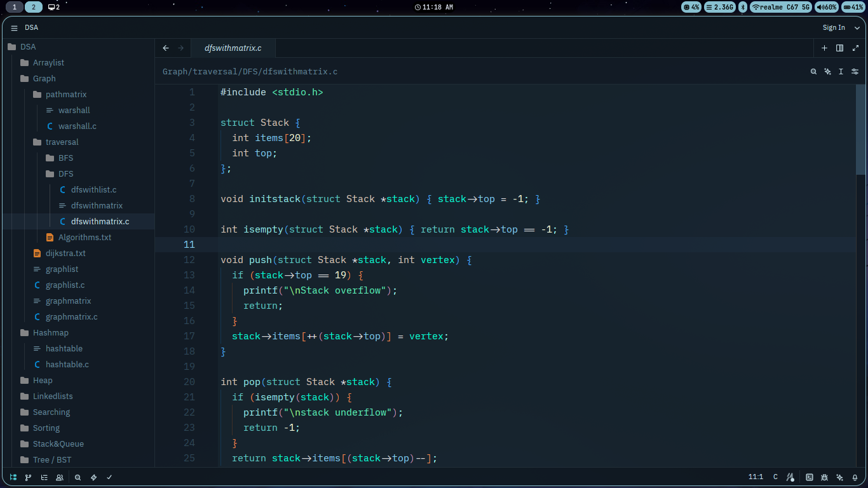
Task: Switch to workspace 1 in top bar
Action: coord(14,7)
